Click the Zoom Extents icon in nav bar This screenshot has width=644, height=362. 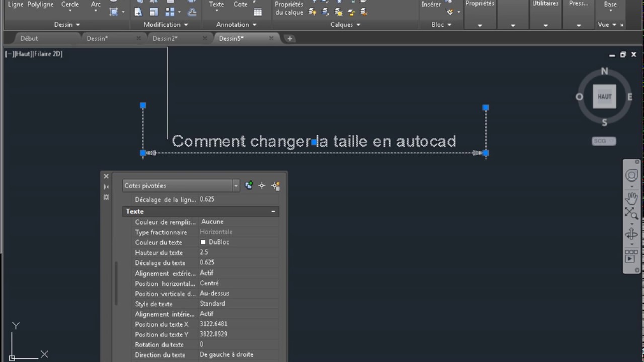coord(631,214)
